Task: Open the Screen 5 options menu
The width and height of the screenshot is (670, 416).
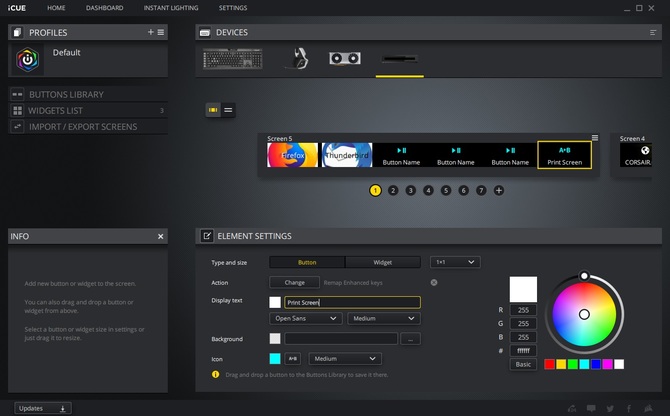Action: coord(595,138)
